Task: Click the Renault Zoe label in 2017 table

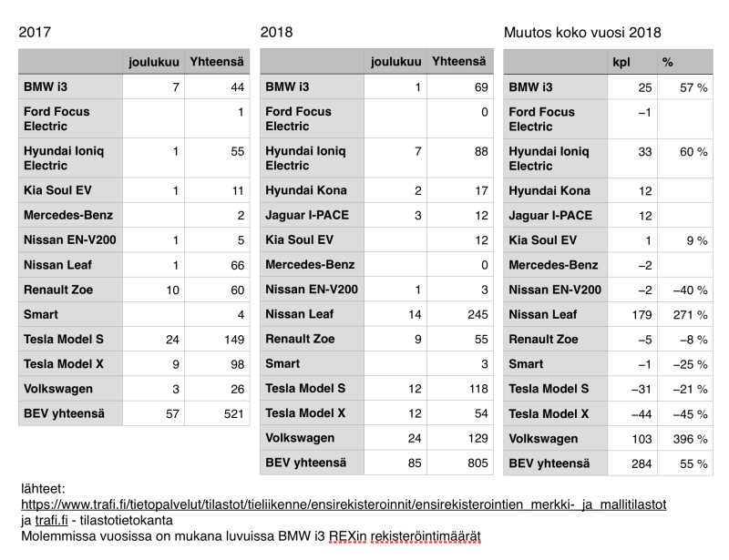Action: (58, 290)
